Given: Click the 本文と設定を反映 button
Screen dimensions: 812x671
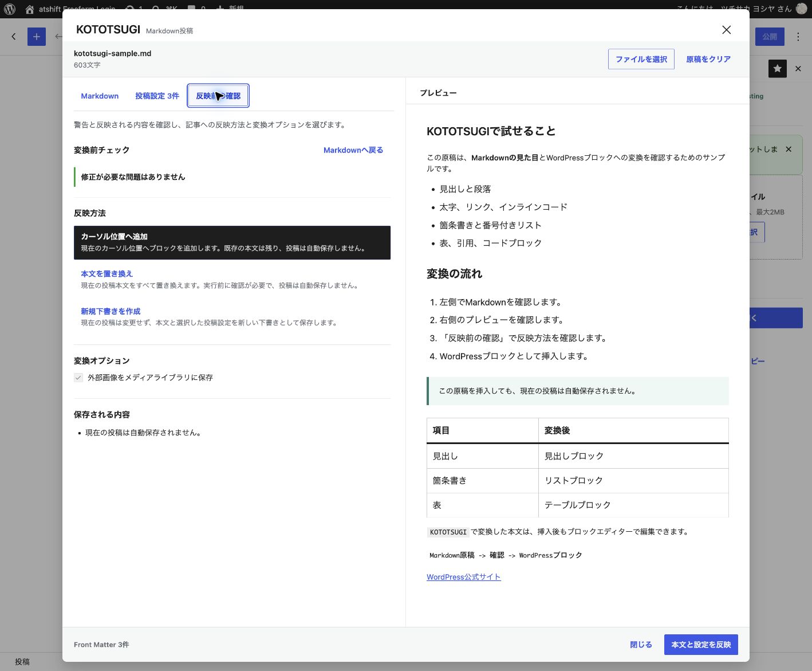Looking at the screenshot, I should pos(701,645).
